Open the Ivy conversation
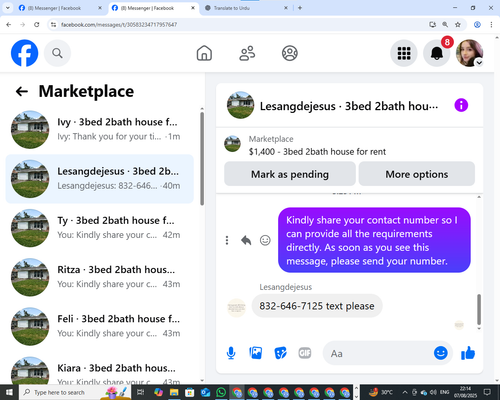 (99, 129)
